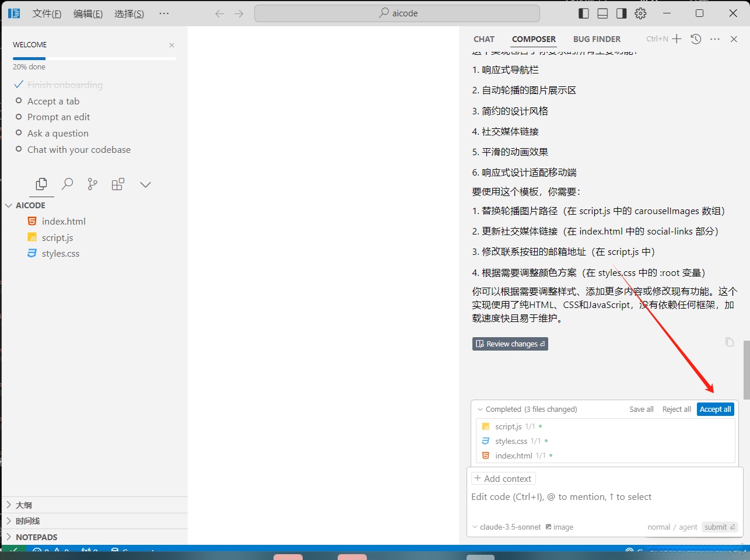750x560 pixels.
Task: Click the onboarding progress bar
Action: [x=94, y=58]
